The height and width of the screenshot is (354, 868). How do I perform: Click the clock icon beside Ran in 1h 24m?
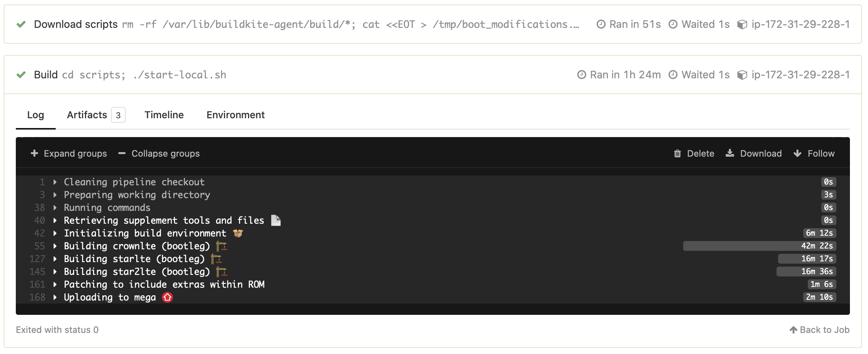coord(582,75)
